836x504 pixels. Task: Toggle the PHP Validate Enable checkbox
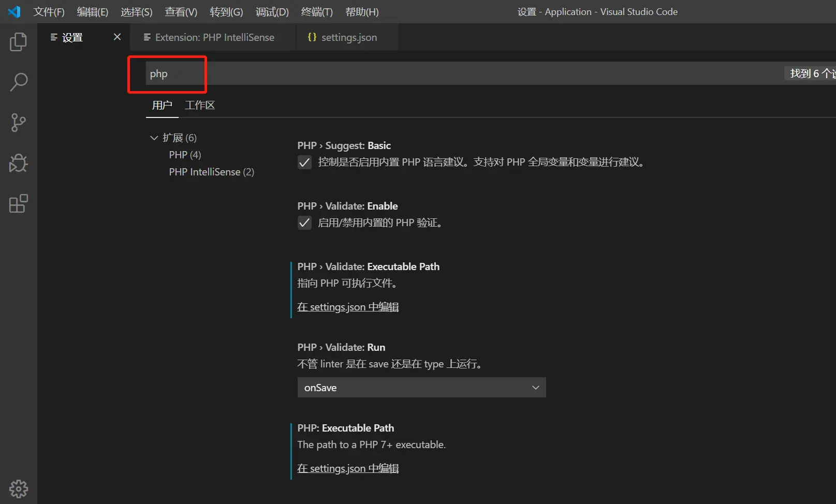304,223
